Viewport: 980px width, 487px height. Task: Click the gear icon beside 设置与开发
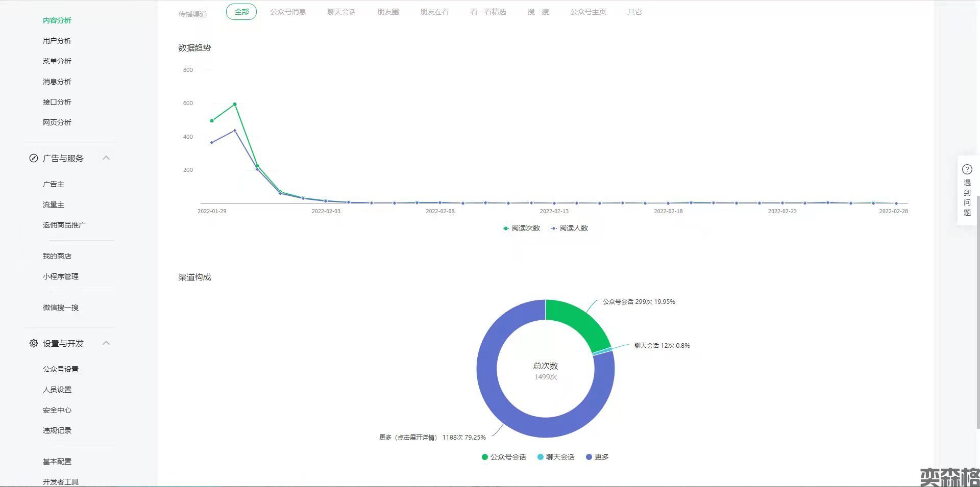coord(34,343)
